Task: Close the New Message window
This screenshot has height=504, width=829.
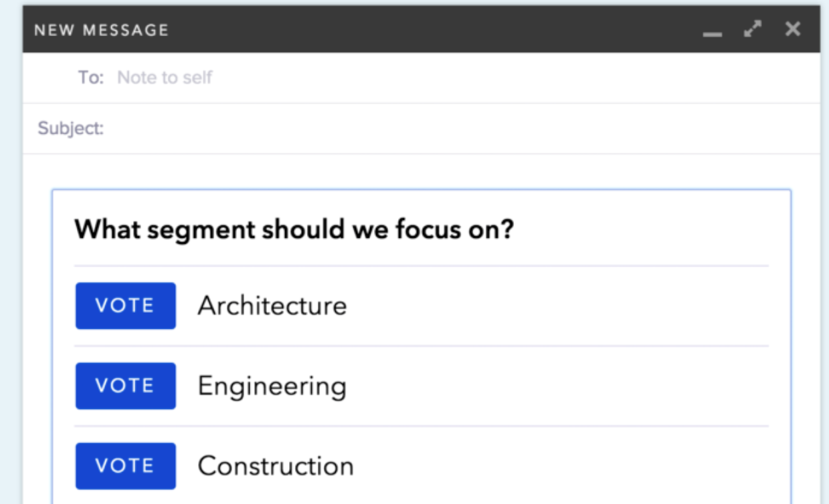Action: coord(793,29)
